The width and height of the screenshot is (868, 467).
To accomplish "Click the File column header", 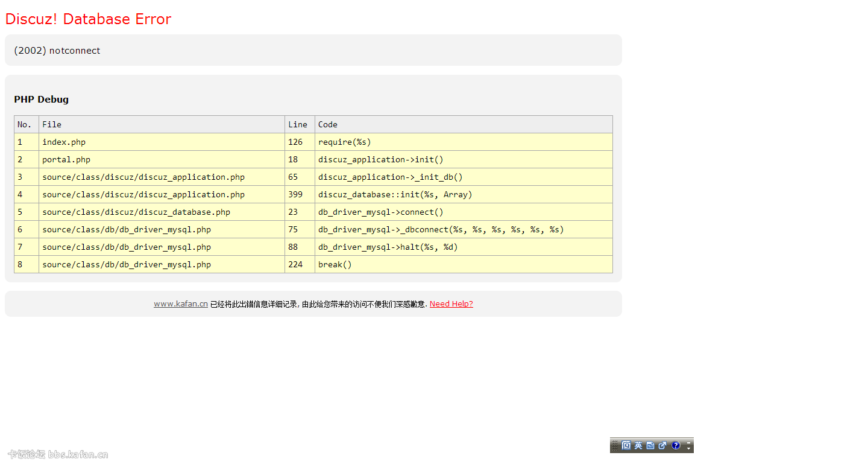I will (162, 124).
